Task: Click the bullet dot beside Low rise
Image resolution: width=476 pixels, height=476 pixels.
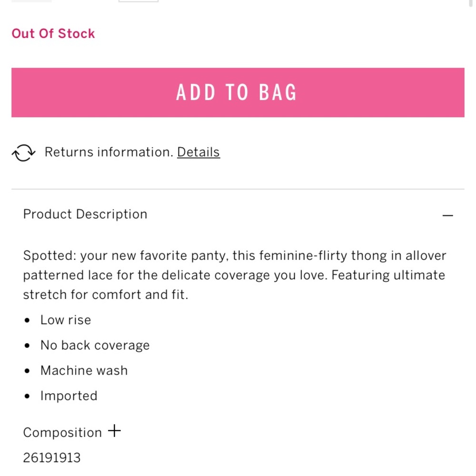Action: 27,320
